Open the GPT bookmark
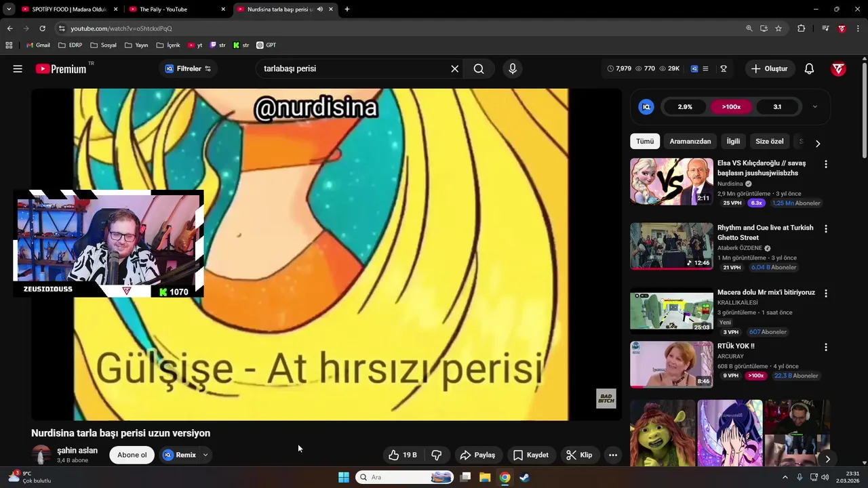The height and width of the screenshot is (488, 868). tap(267, 45)
